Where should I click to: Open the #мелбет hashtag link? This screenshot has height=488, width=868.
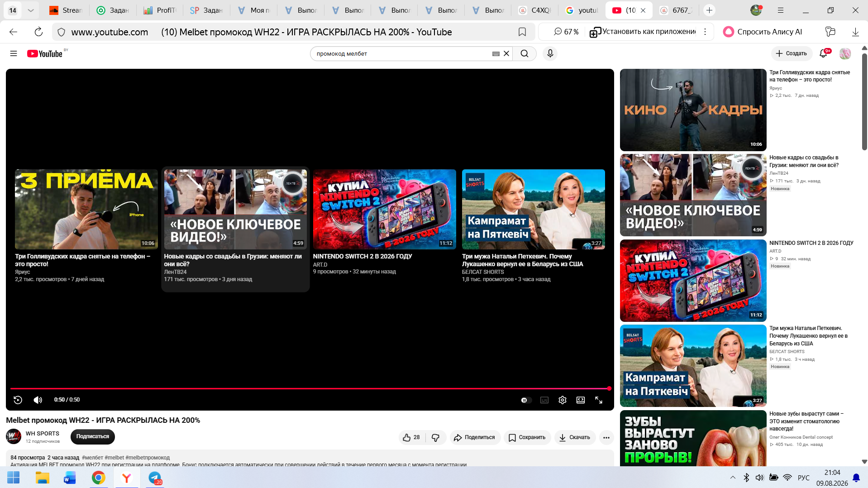93,458
